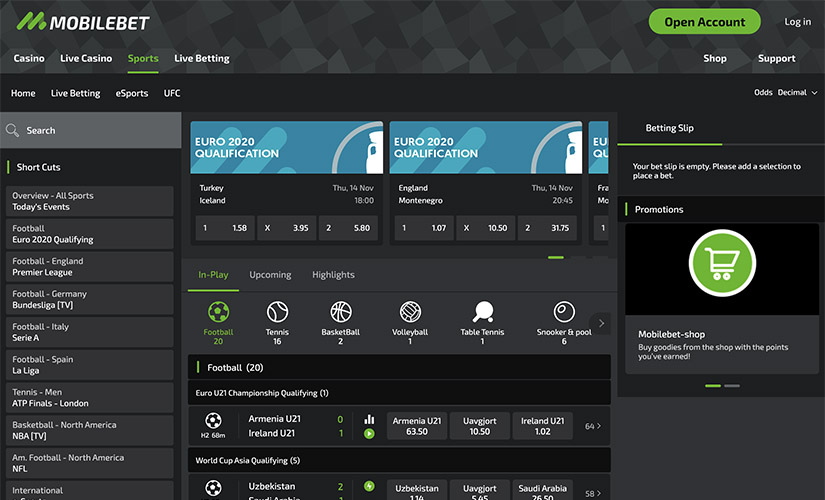Open Football Spain La Liga shortcut
Image resolution: width=825 pixels, height=500 pixels.
click(89, 365)
